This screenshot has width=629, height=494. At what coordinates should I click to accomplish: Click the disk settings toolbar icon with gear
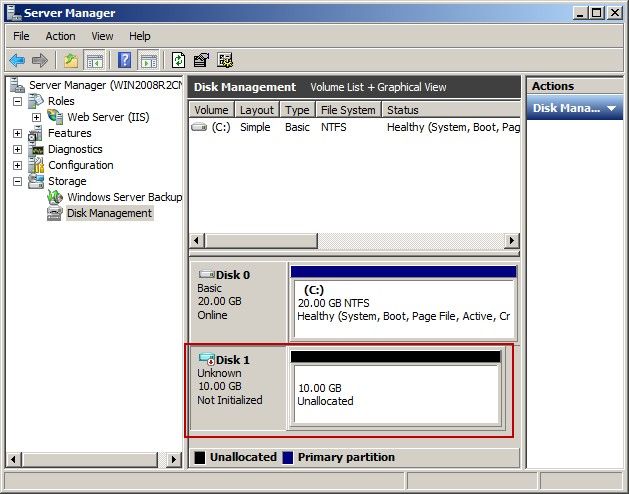(x=225, y=61)
